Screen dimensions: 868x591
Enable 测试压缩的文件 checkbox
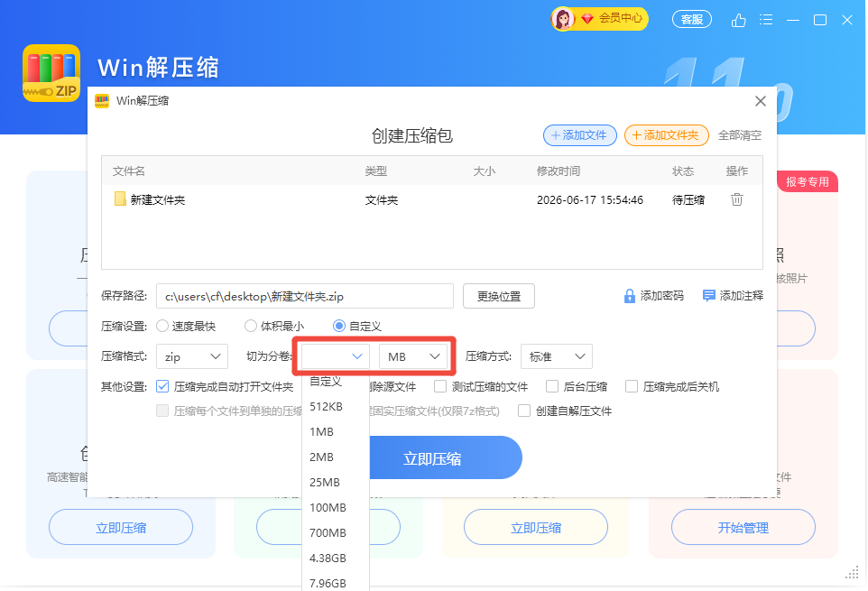click(440, 386)
